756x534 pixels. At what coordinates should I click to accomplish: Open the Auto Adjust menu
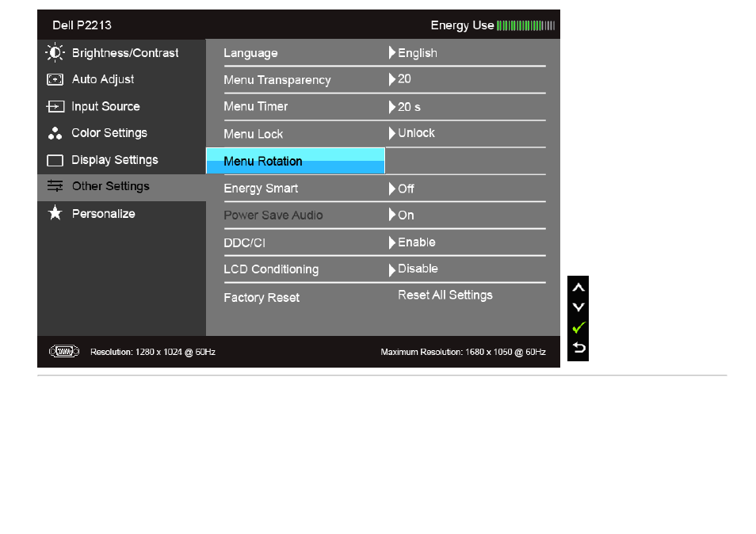[x=121, y=79]
